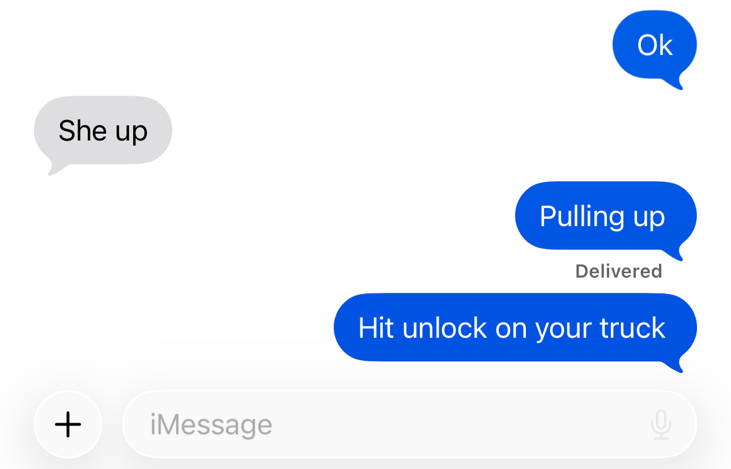Tap the microphone dictation icon
This screenshot has width=731, height=469.
pos(661,424)
